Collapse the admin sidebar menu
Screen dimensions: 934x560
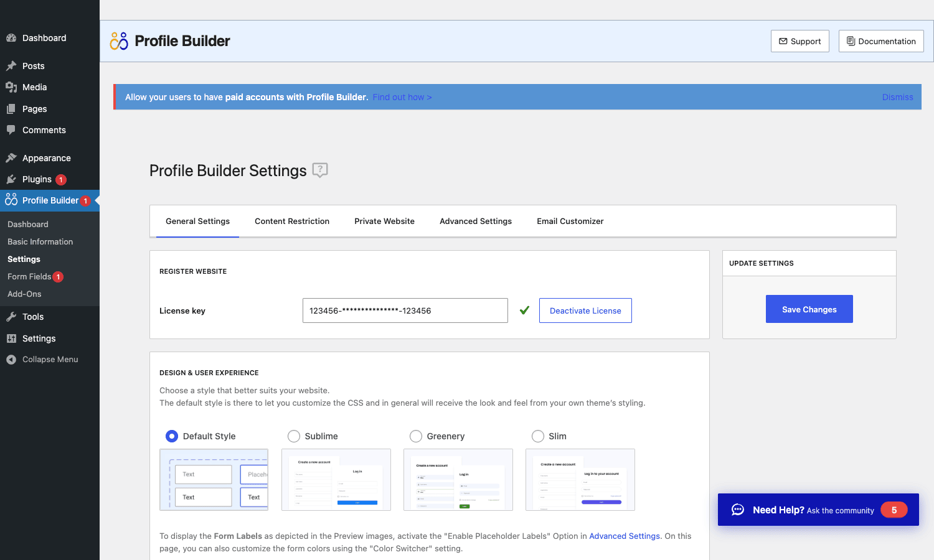50,360
